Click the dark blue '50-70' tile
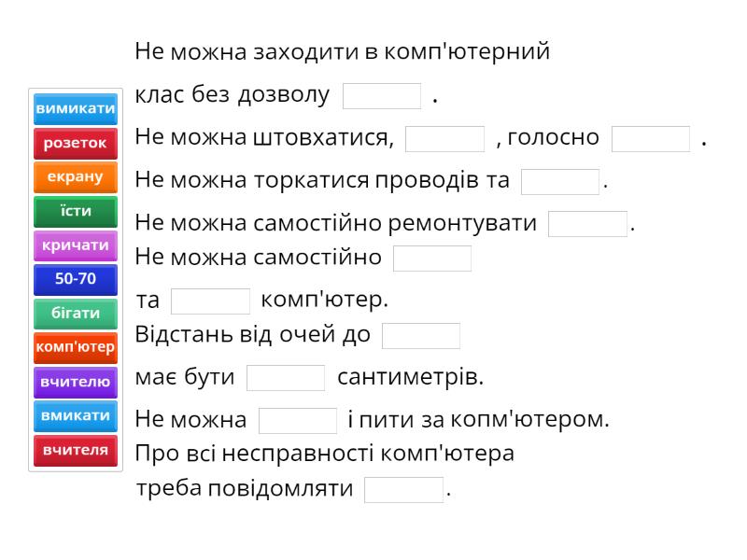 coord(76,279)
